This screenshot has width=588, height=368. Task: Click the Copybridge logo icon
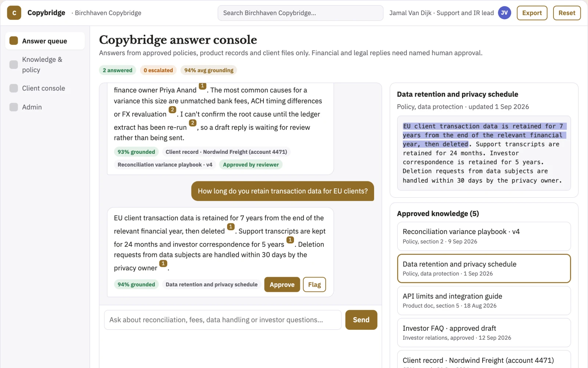point(14,13)
